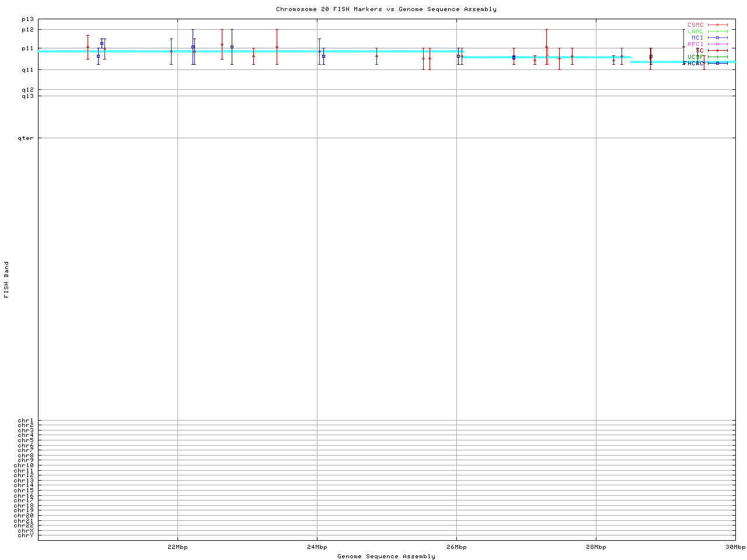Click the chart title text
Screen dimensions: 747x560
pos(386,9)
